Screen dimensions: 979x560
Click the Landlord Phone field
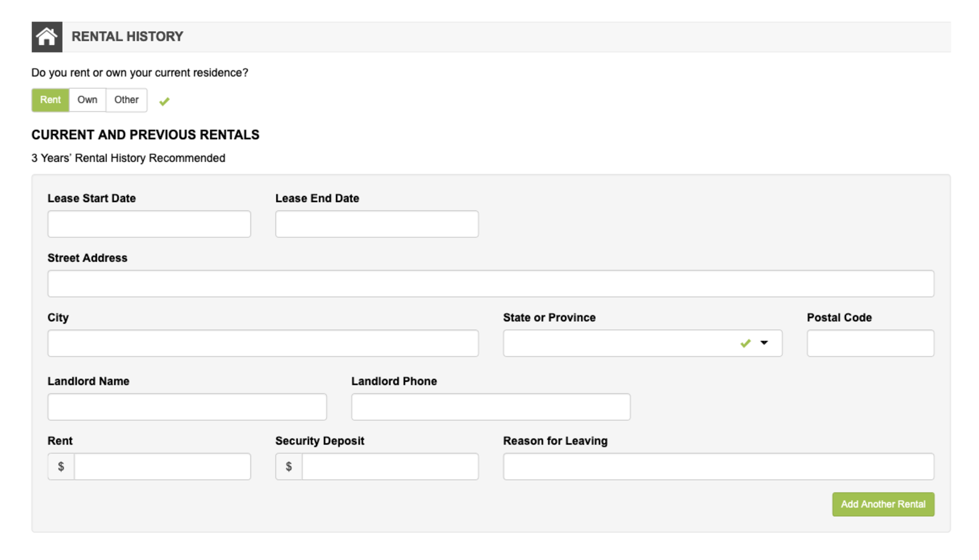[x=490, y=407]
